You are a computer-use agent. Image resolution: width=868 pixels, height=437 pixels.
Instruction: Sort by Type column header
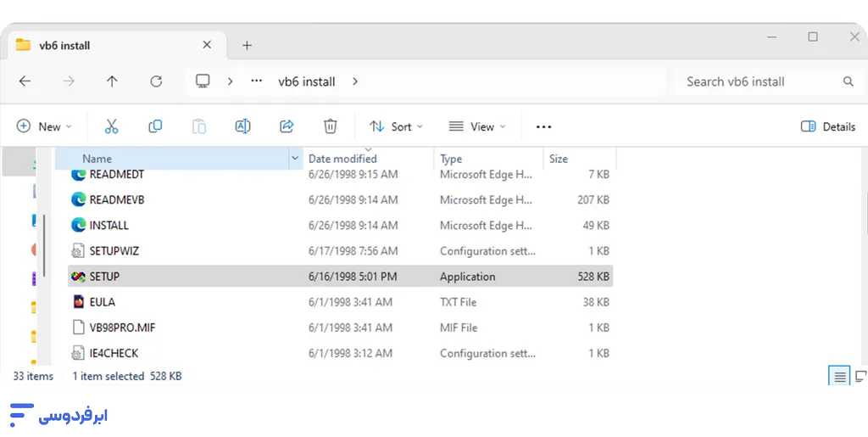489,159
